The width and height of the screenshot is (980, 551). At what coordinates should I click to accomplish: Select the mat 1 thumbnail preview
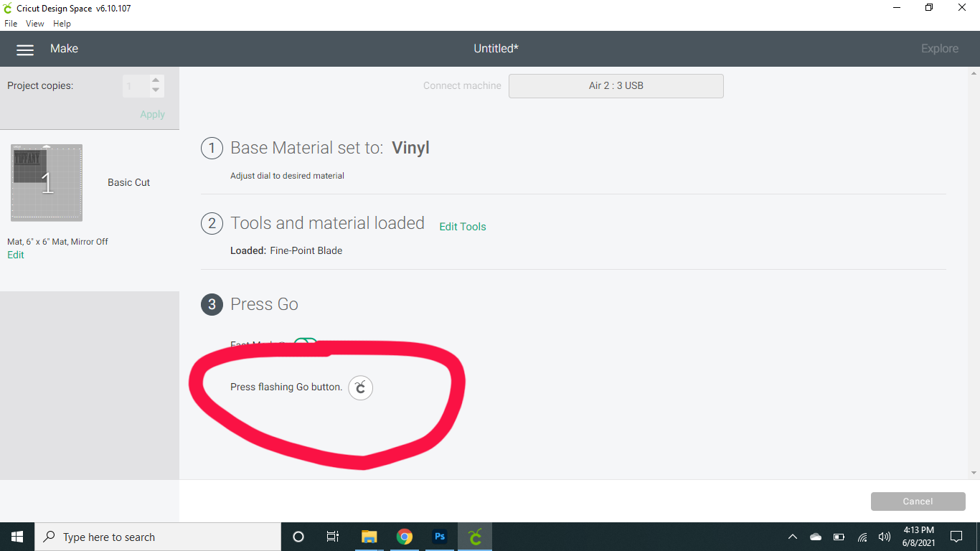pos(47,183)
